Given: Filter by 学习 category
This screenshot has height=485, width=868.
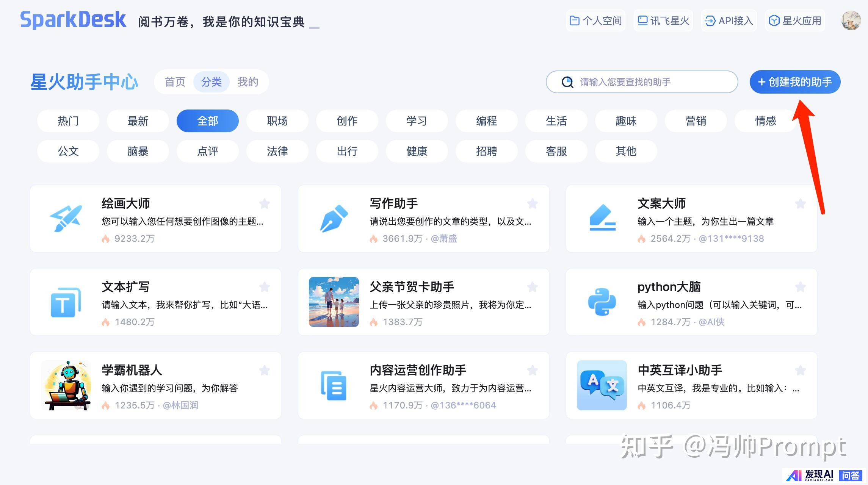Looking at the screenshot, I should point(417,121).
